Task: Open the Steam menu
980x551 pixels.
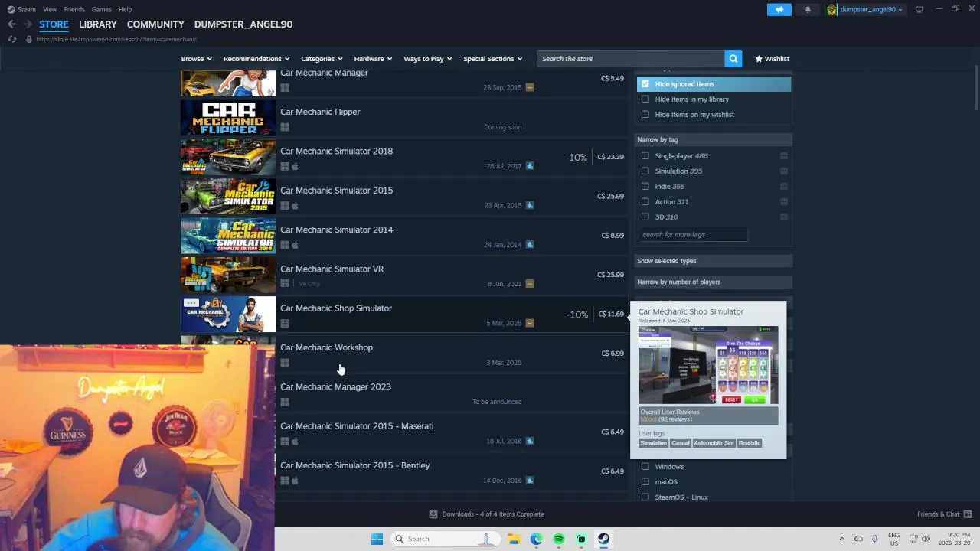Action: point(22,9)
